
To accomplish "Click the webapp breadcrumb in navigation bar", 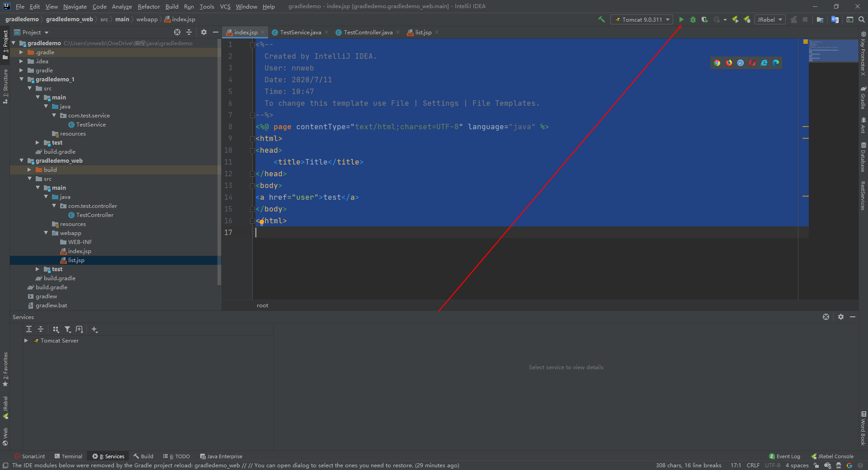I will click(x=147, y=19).
